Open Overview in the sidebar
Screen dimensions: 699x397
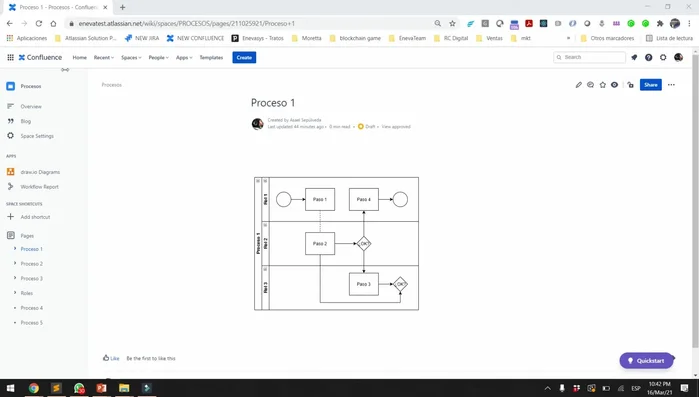point(31,106)
